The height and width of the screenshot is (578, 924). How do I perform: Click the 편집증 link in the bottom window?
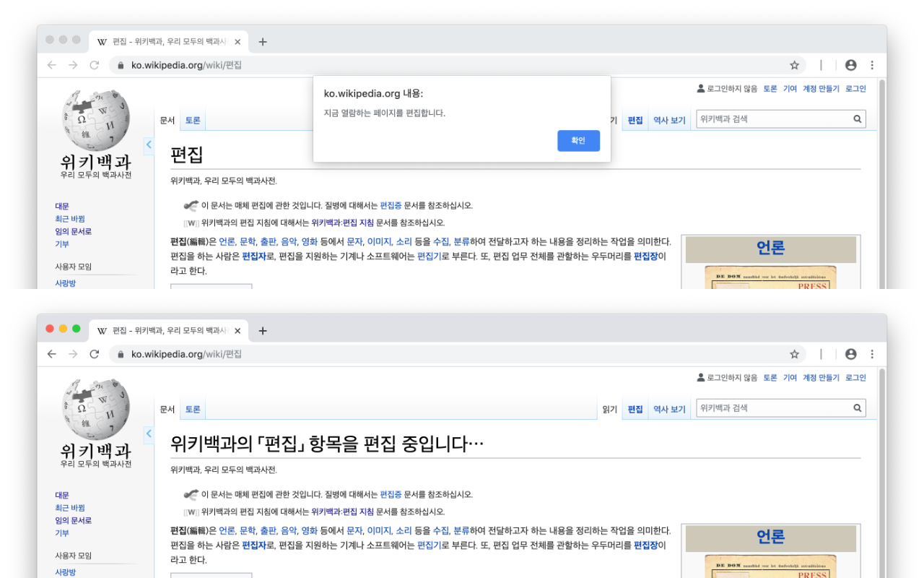391,495
